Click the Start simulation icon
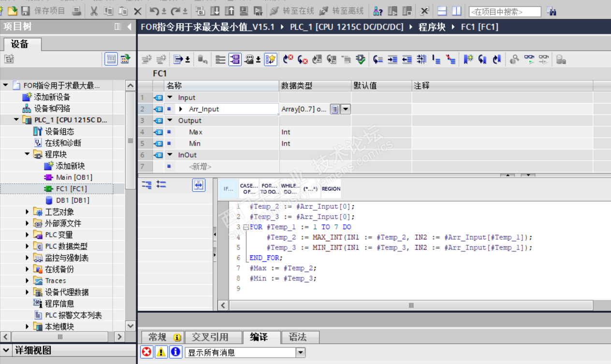The width and height of the screenshot is (611, 364). click(244, 11)
